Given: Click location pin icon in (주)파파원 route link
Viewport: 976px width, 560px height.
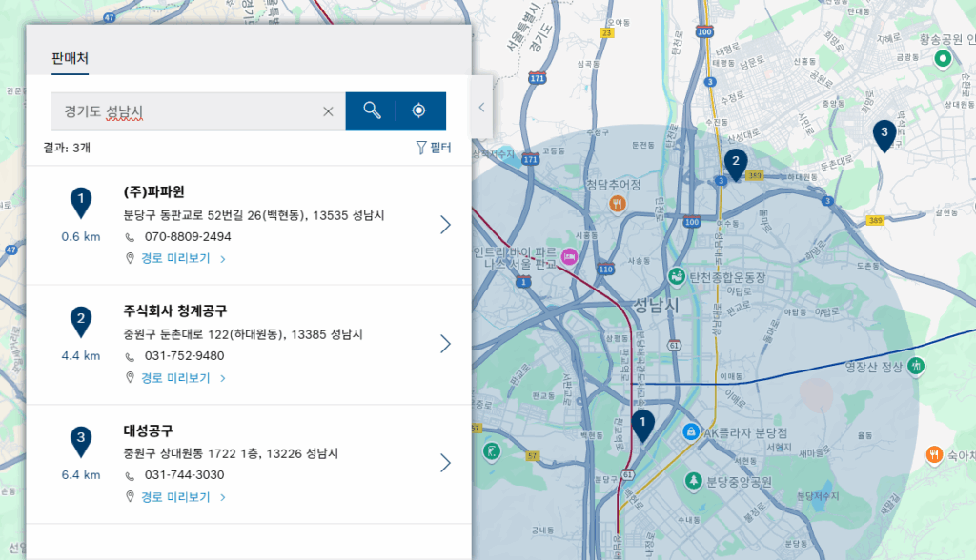Looking at the screenshot, I should point(130,258).
